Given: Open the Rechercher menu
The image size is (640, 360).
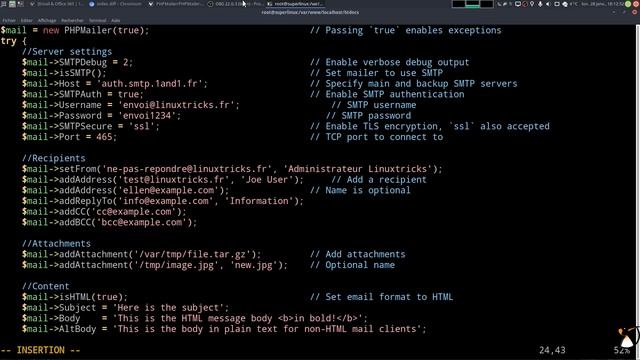Looking at the screenshot, I should point(72,20).
